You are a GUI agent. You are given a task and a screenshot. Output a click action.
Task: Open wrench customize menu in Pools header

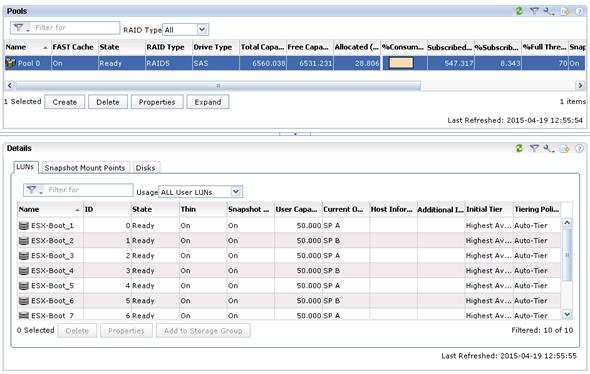[x=549, y=11]
